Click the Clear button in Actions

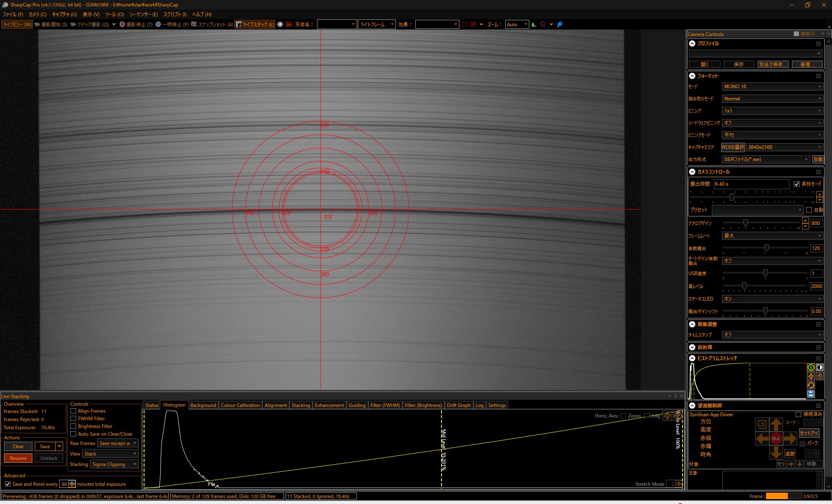(x=18, y=447)
